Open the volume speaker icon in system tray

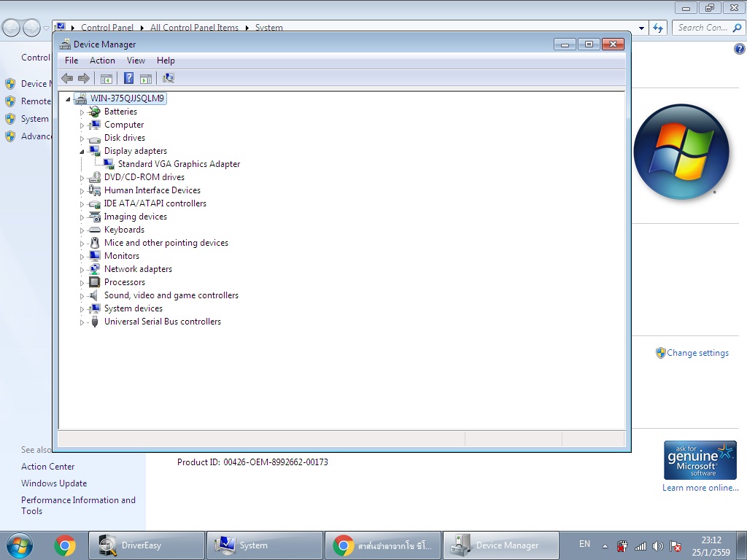pos(658,546)
